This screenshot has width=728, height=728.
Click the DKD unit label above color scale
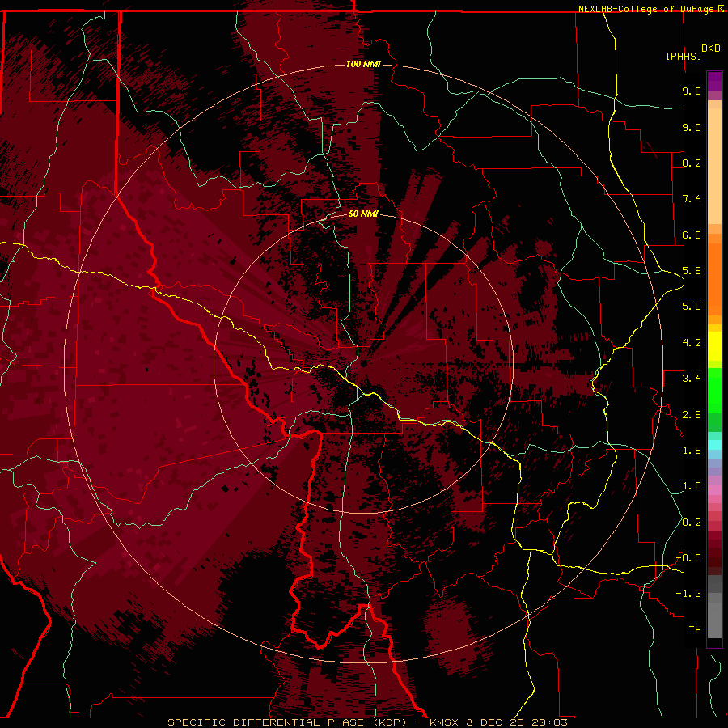tap(710, 49)
